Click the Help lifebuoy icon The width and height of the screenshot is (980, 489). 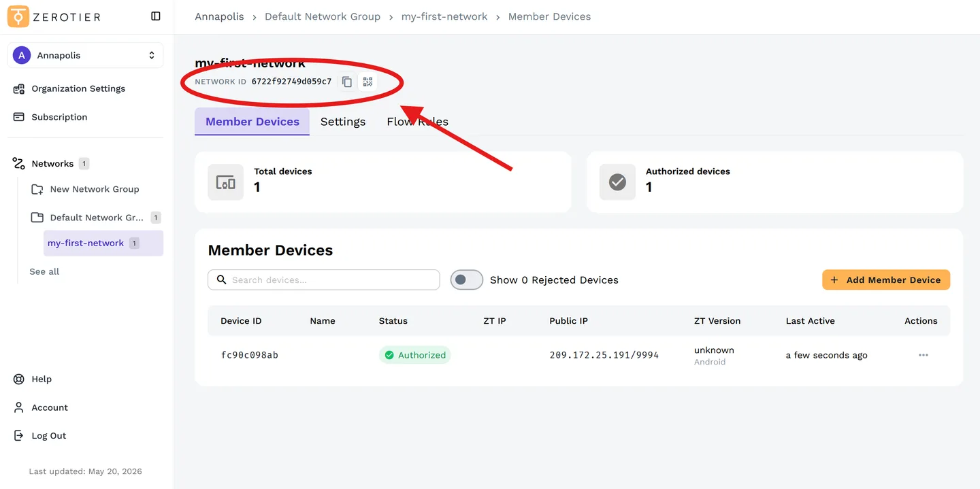(19, 379)
